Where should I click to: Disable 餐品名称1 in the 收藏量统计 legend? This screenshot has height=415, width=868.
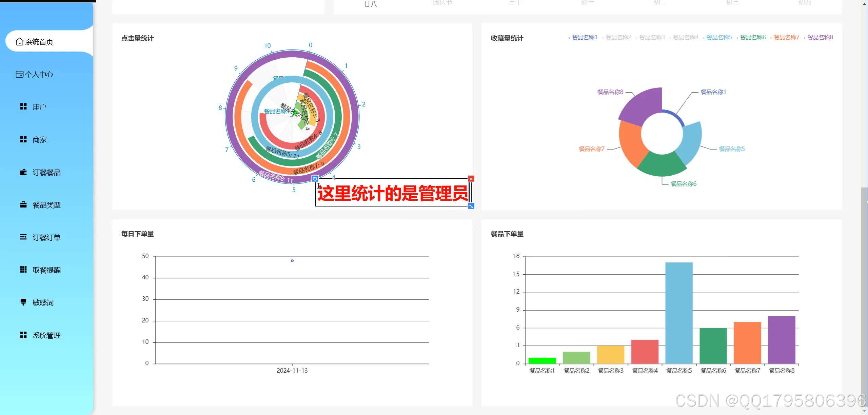click(x=584, y=38)
